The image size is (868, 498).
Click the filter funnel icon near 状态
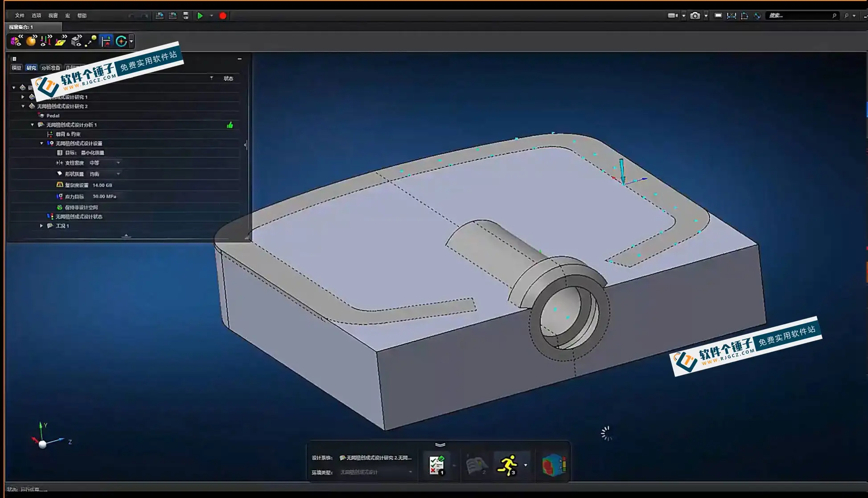211,78
